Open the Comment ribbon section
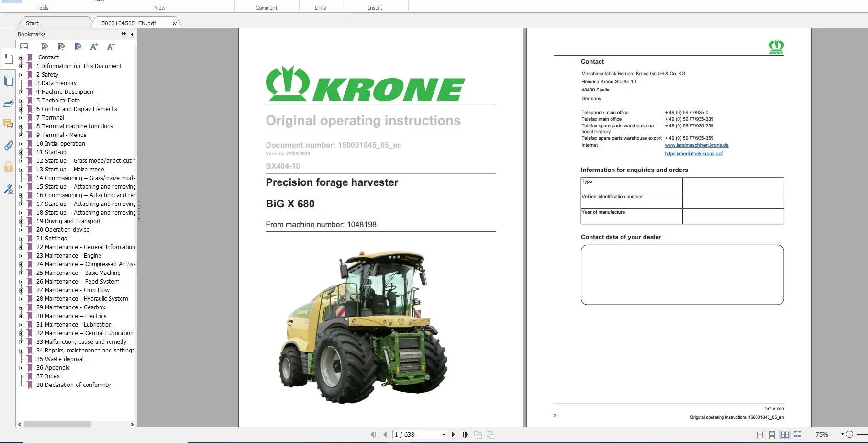The height and width of the screenshot is (443, 868). point(267,8)
